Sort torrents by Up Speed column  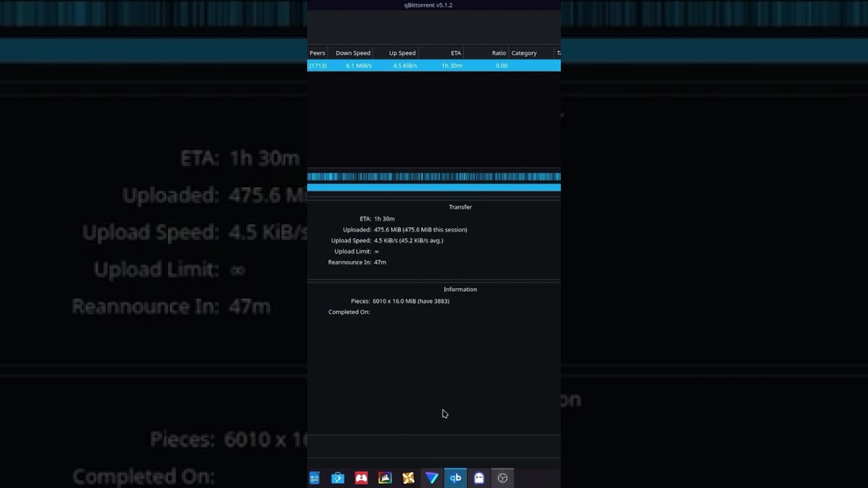pos(402,53)
